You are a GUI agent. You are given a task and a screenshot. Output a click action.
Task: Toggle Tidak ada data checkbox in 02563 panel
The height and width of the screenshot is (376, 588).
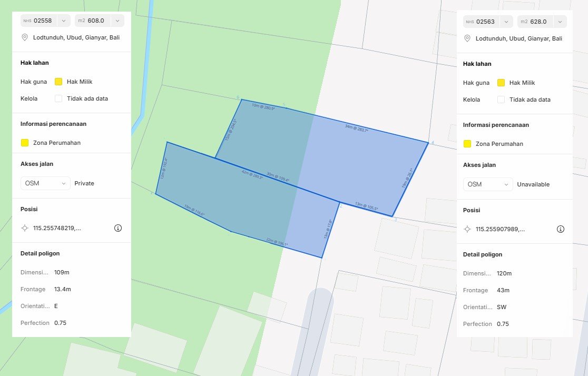pyautogui.click(x=501, y=100)
